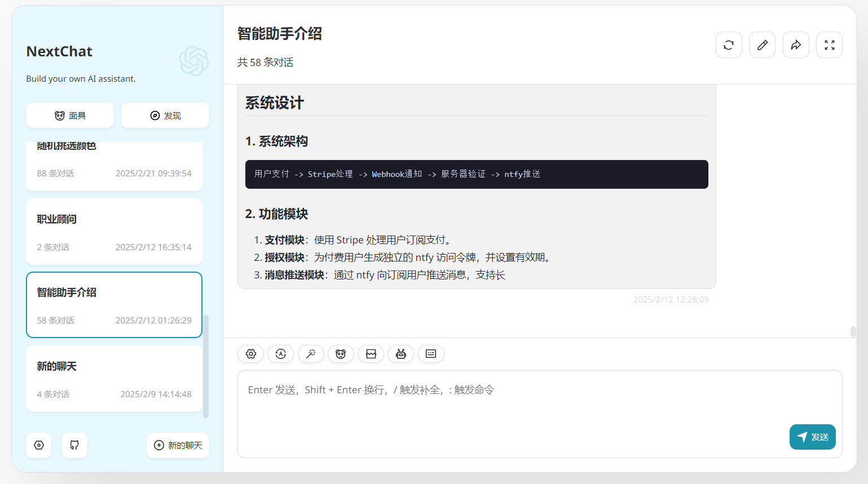Open the 发现 discover panel

point(165,115)
